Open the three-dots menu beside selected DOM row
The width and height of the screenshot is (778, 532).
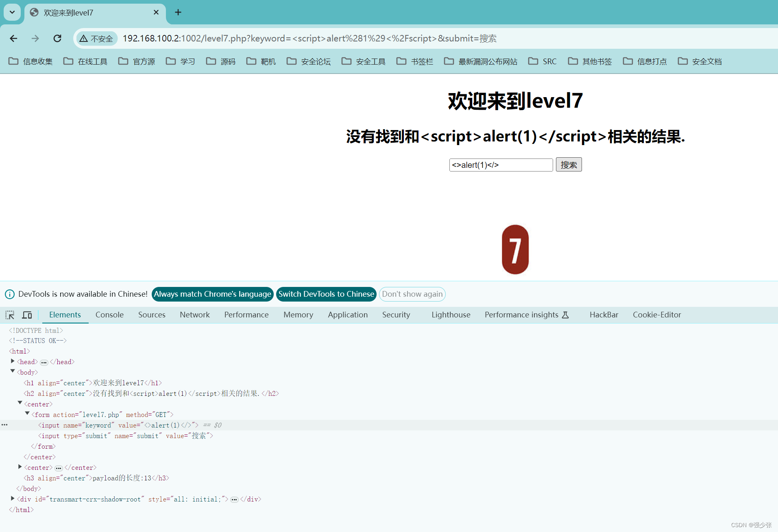pyautogui.click(x=4, y=425)
